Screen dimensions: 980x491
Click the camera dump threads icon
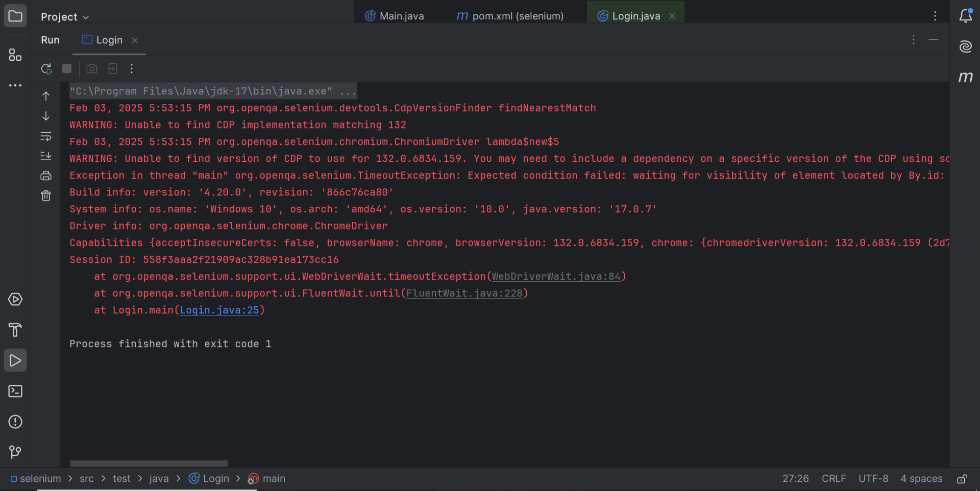coord(92,68)
